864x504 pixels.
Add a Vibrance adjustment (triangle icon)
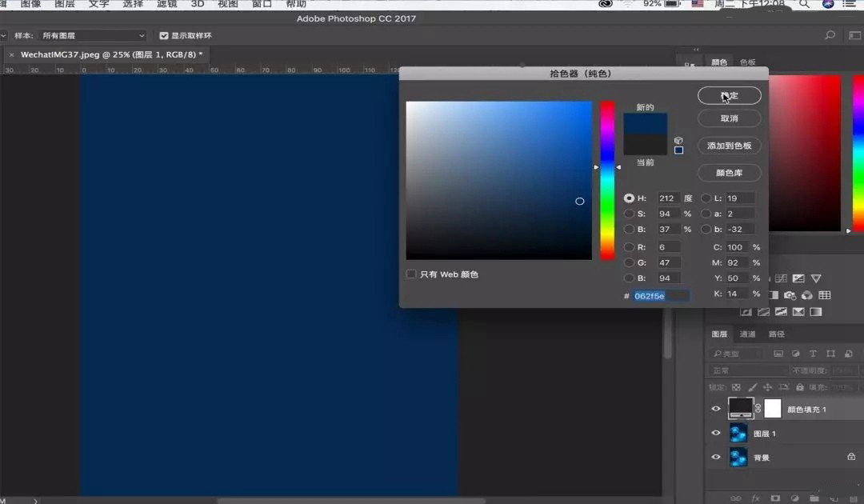click(x=816, y=278)
